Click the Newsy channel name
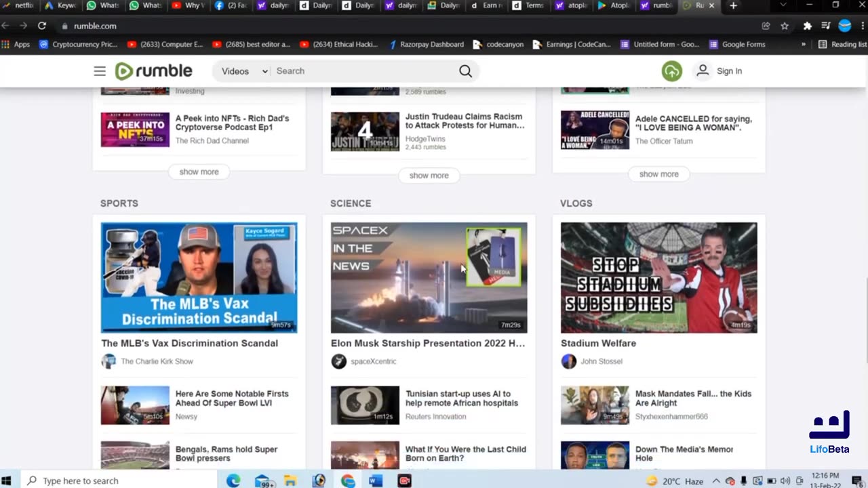 point(186,417)
